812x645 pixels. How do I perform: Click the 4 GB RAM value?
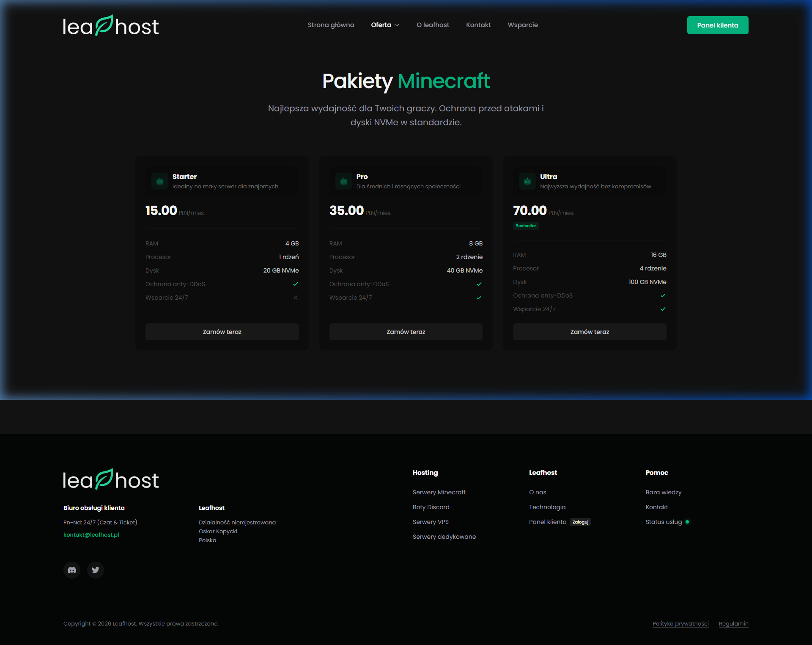click(292, 243)
